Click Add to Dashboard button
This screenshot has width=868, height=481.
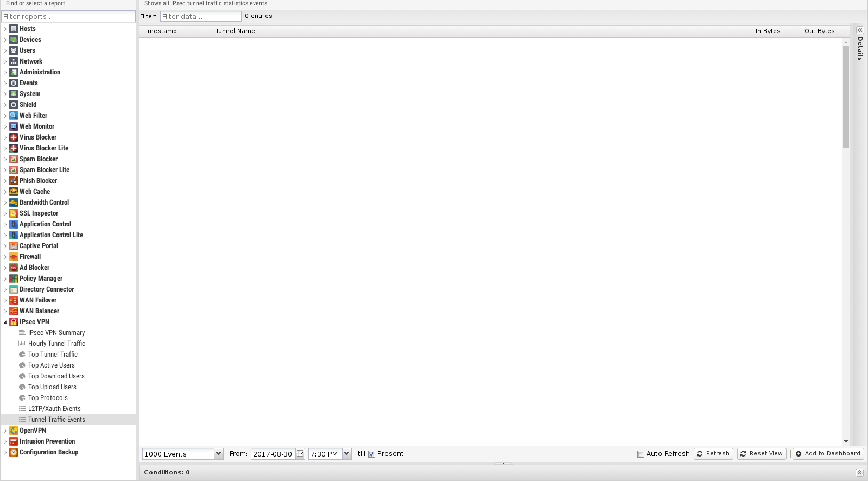(x=828, y=454)
